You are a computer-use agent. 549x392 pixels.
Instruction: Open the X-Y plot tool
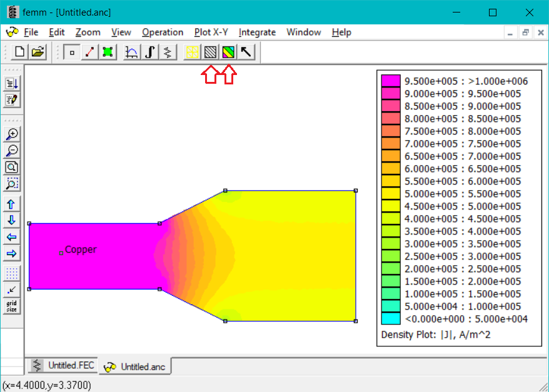132,53
